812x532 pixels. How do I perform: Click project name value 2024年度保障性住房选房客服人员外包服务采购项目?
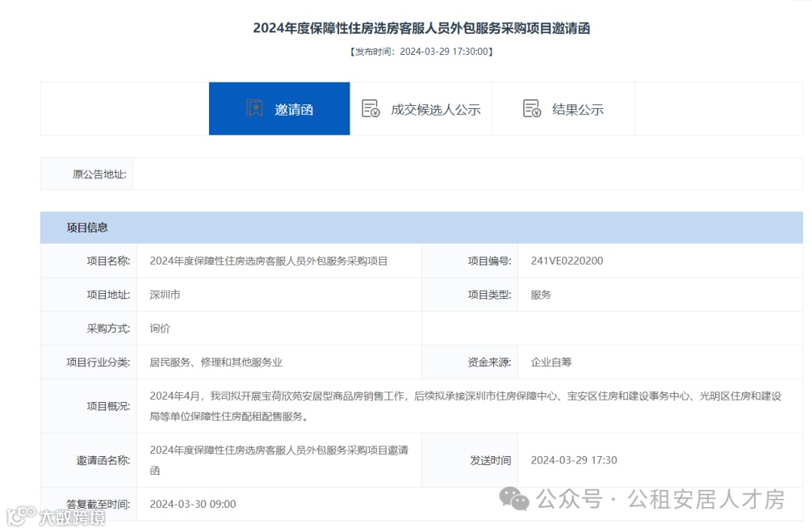click(x=268, y=261)
